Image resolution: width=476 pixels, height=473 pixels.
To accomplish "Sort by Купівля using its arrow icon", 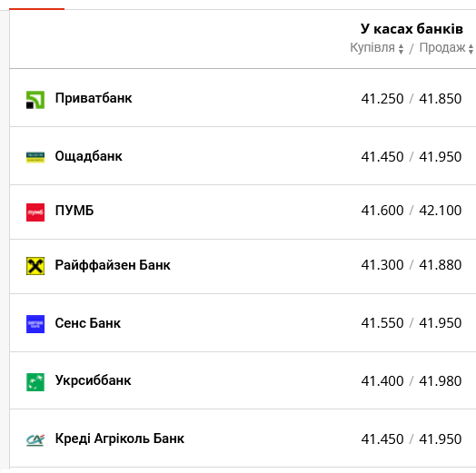I will coord(401,49).
